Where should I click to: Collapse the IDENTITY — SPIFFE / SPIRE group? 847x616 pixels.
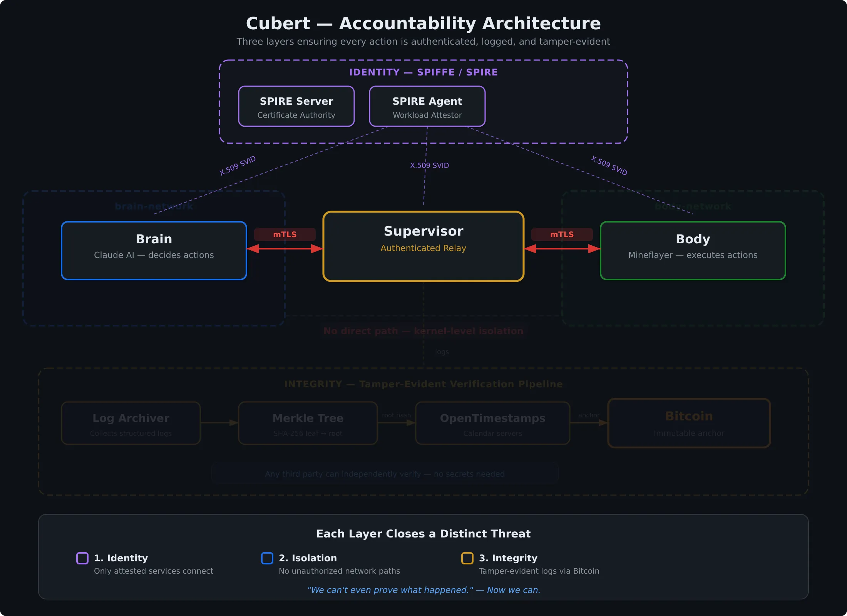tap(423, 72)
